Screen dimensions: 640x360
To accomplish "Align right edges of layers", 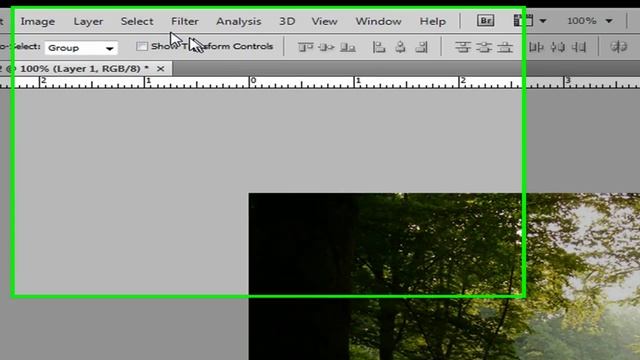I will 421,47.
